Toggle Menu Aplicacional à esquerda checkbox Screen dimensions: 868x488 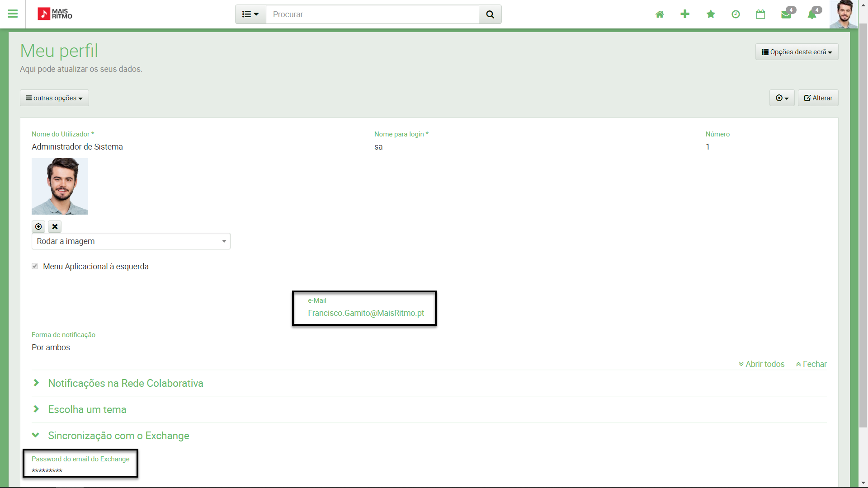pos(35,266)
